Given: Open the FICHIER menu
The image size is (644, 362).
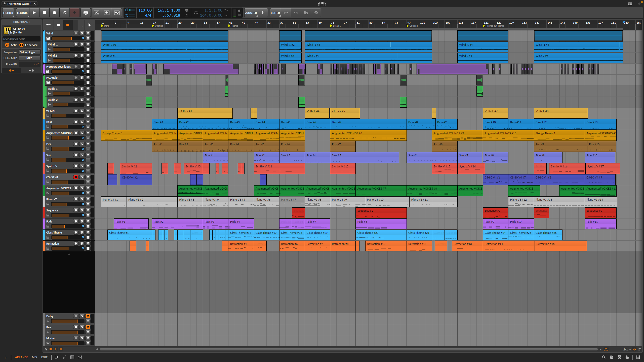Looking at the screenshot, I should pyautogui.click(x=8, y=13).
